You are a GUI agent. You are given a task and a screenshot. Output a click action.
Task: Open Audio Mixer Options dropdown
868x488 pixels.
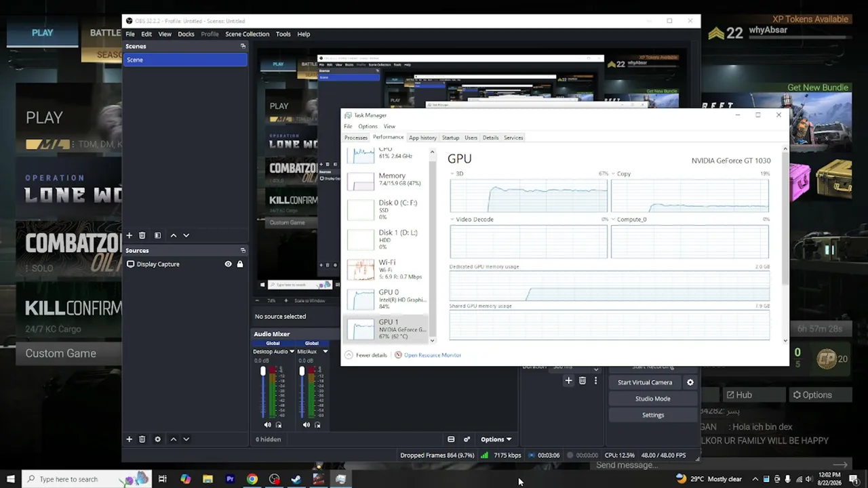tap(496, 439)
